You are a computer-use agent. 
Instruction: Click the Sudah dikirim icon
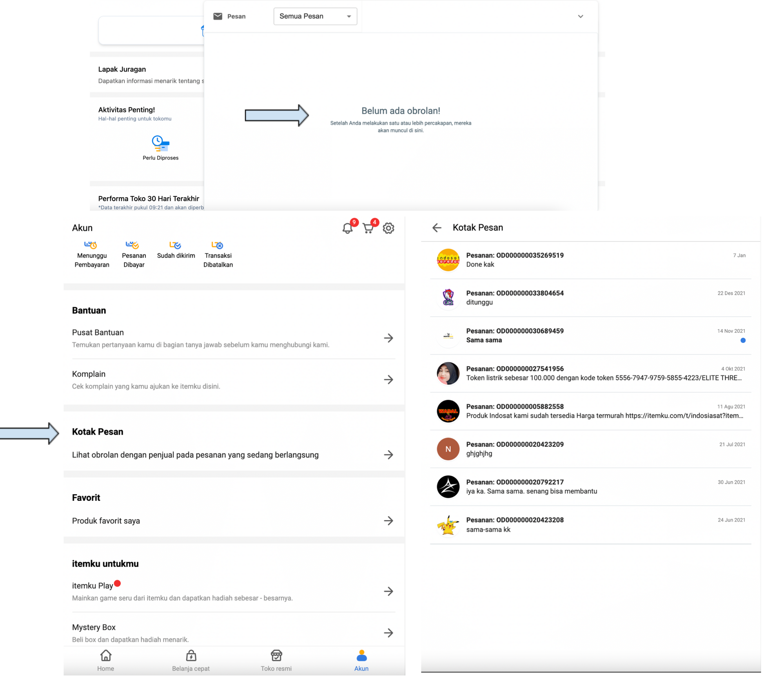[175, 245]
